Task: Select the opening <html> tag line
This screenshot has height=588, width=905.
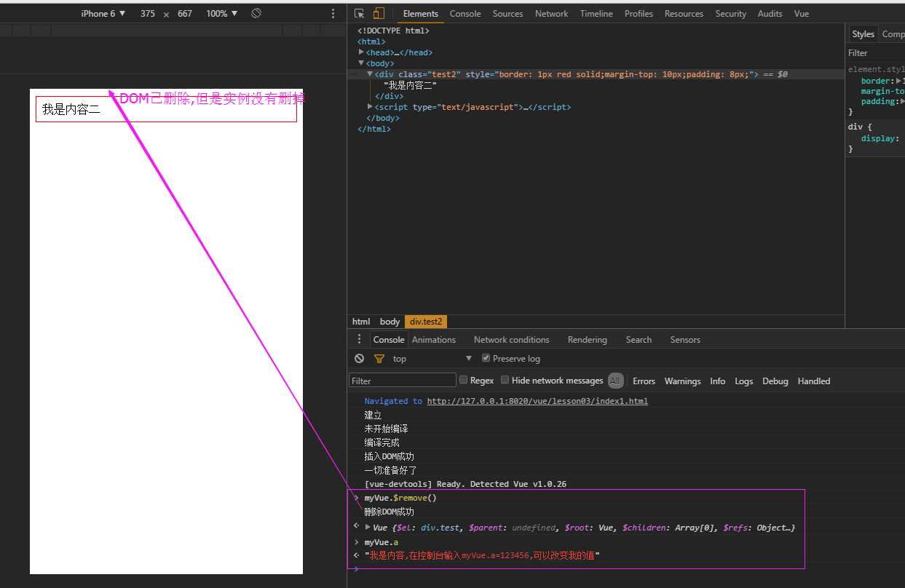Action: pyautogui.click(x=371, y=41)
